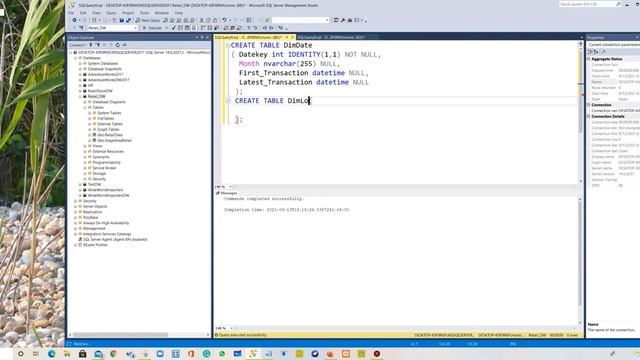
Task: Click the Properties wrench icon in toolbar
Action: [x=343, y=20]
